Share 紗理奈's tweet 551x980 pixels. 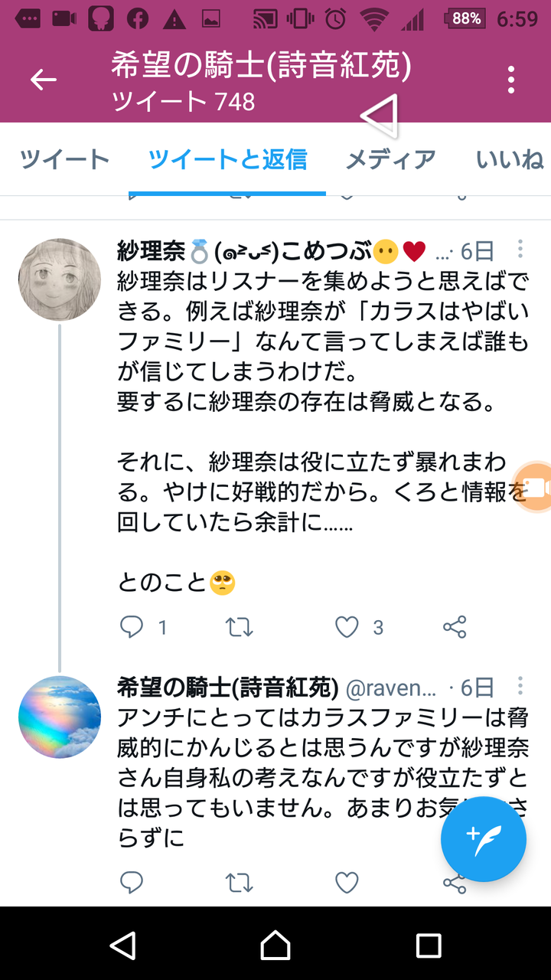[x=455, y=628]
